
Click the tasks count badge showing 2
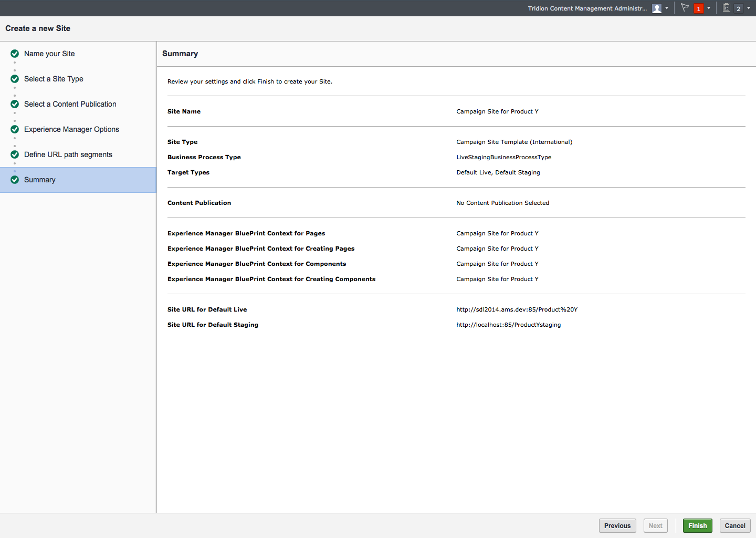point(738,8)
